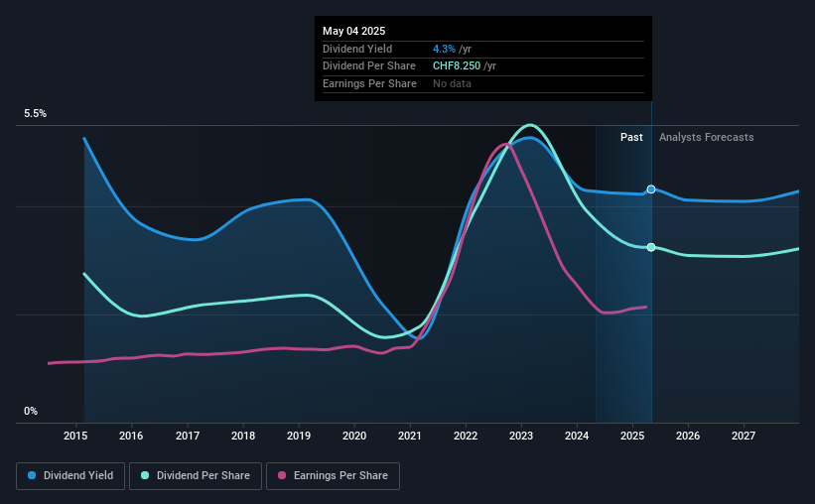The width and height of the screenshot is (815, 504).
Task: Select the blue Dividend Yield data point marker
Action: [651, 189]
